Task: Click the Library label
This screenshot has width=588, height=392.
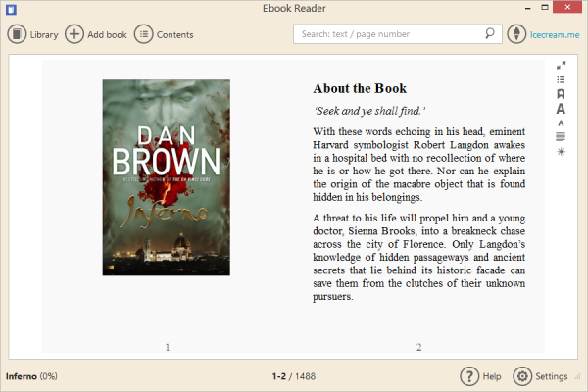Action: [44, 35]
